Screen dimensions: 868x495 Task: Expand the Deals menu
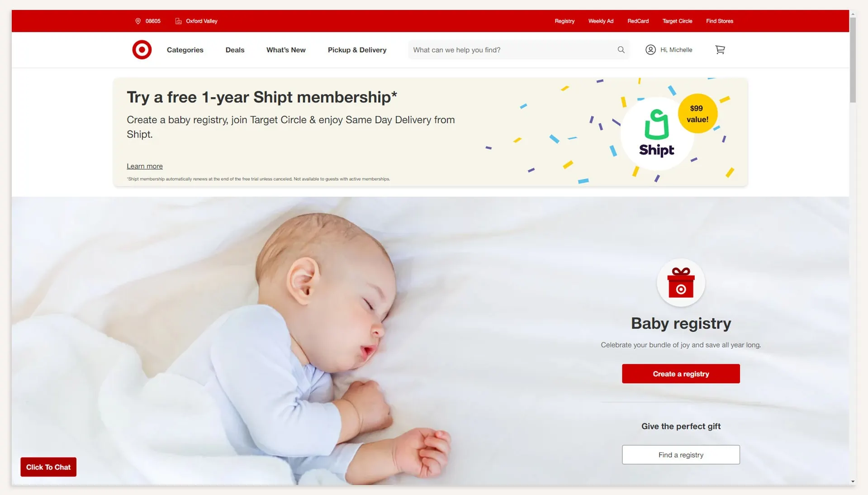click(x=235, y=50)
